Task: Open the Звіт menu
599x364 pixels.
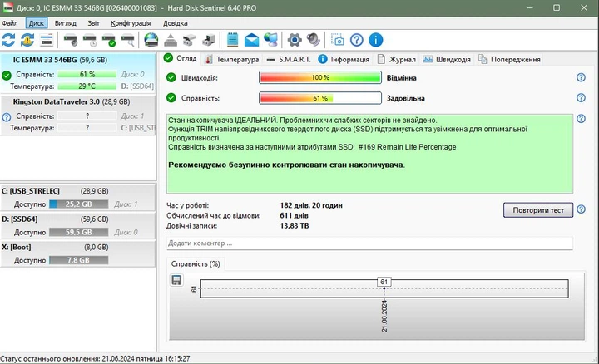Action: [93, 23]
